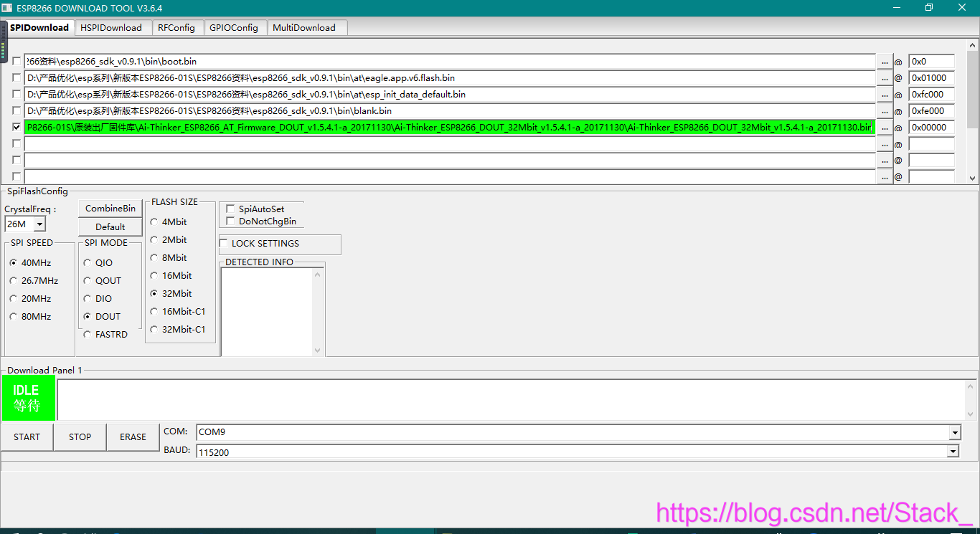Enable LOCK SETTINGS checkbox
This screenshot has width=980, height=534.
[223, 244]
